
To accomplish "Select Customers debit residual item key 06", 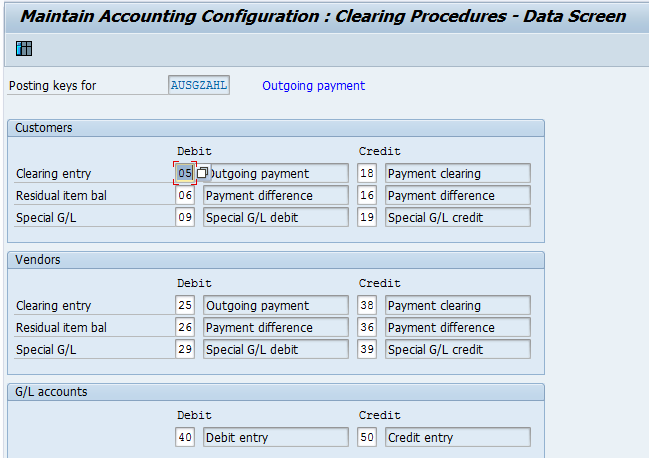I will click(184, 196).
